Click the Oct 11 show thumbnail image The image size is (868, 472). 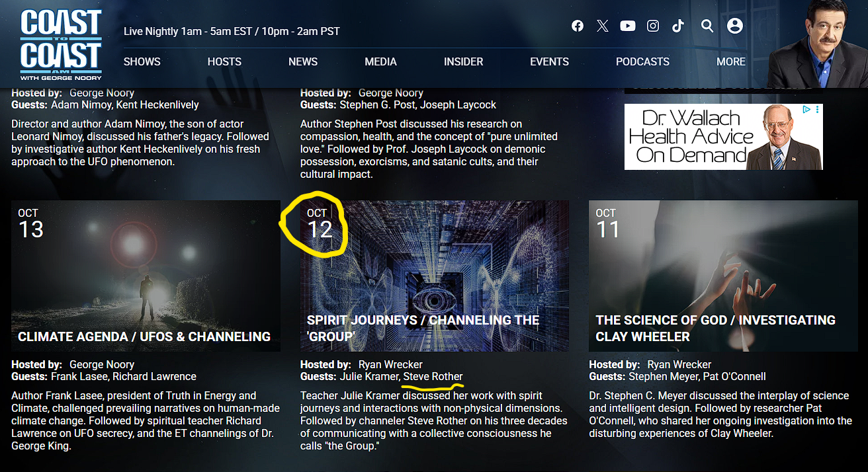click(723, 276)
